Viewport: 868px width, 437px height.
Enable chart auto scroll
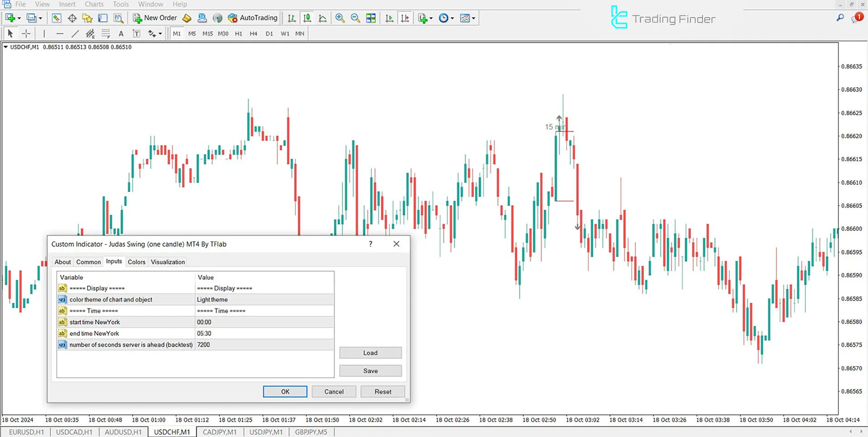(x=389, y=18)
